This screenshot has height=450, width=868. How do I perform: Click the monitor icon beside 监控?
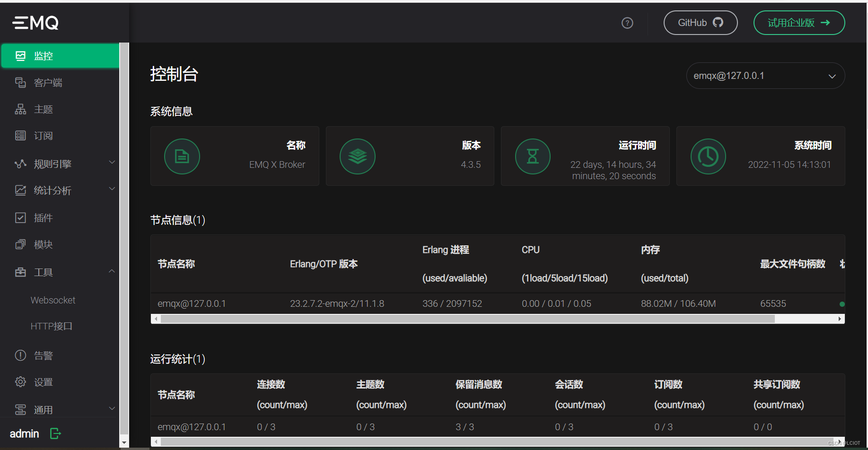tap(20, 56)
